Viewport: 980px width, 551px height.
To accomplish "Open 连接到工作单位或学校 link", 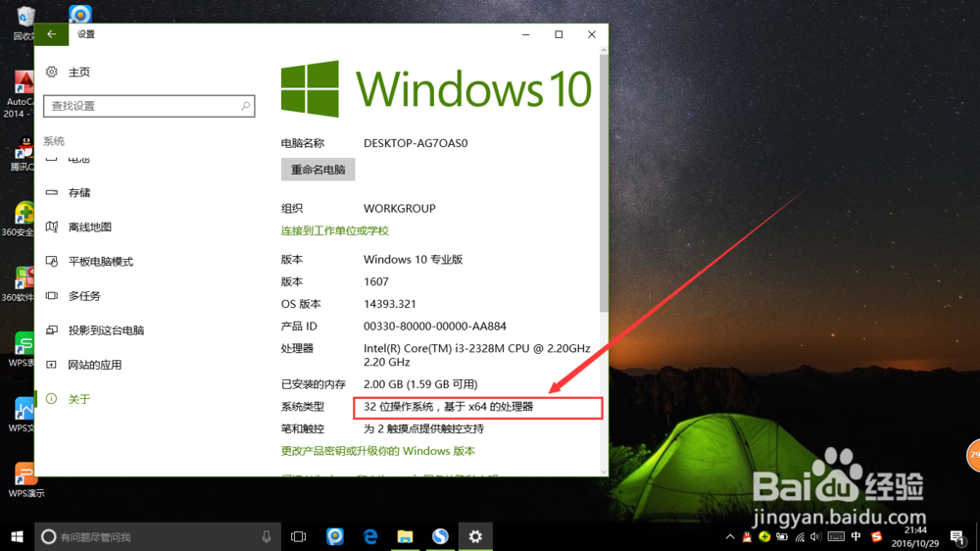I will [335, 230].
